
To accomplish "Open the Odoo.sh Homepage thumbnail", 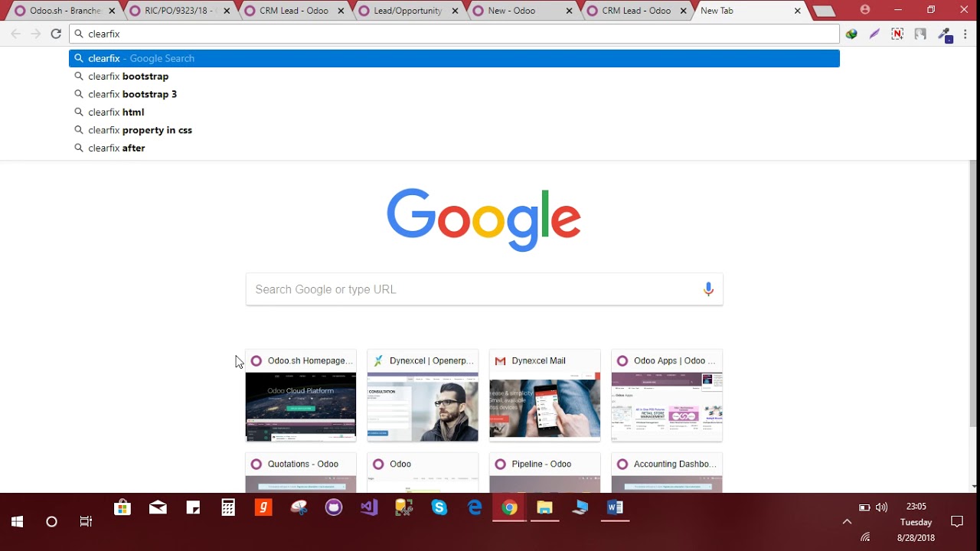I will tap(301, 396).
